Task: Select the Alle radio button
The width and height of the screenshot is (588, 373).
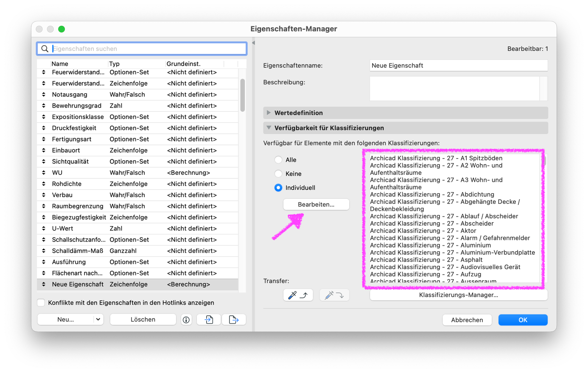Action: point(278,160)
